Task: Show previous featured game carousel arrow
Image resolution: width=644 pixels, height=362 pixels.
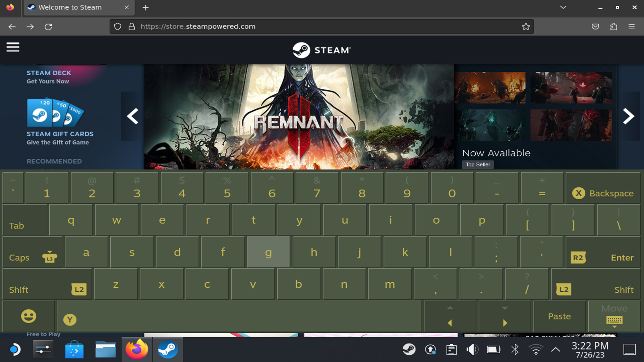Action: (x=133, y=116)
